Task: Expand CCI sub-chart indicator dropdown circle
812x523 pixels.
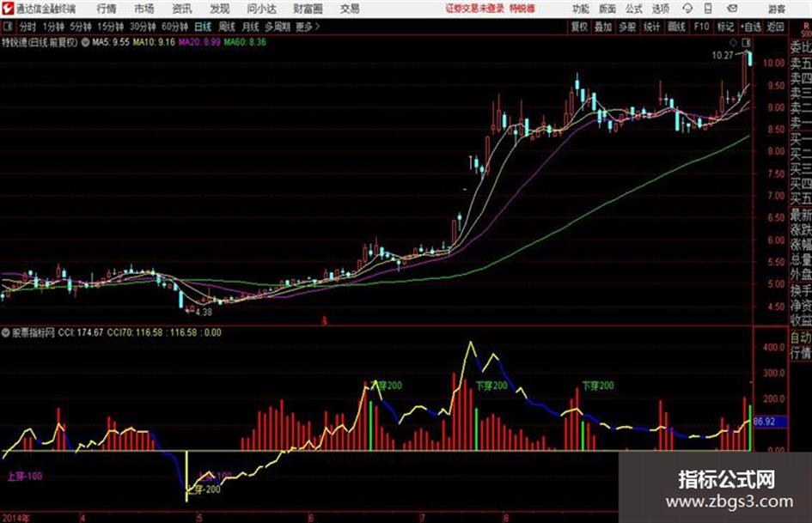Action: point(6,333)
